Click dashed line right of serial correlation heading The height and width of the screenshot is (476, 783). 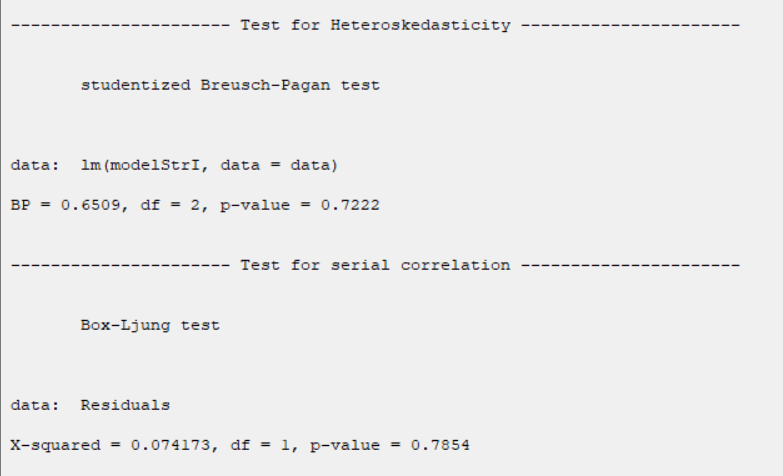click(630, 265)
